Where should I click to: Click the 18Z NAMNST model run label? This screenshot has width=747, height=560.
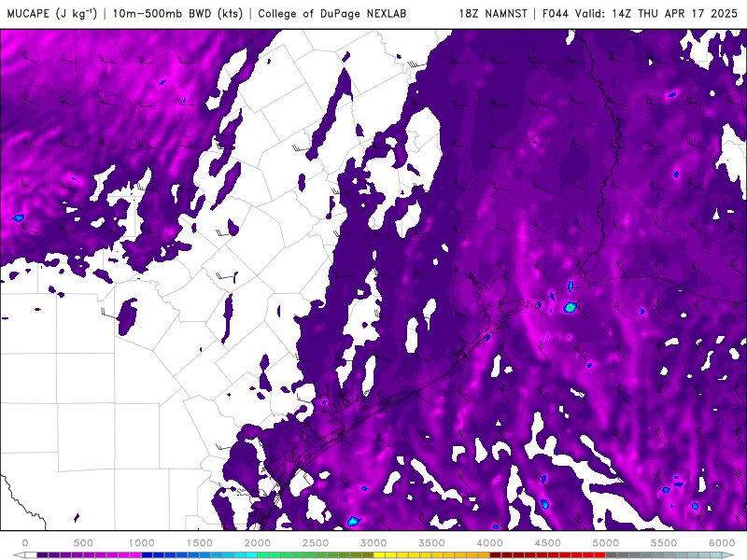click(x=493, y=13)
